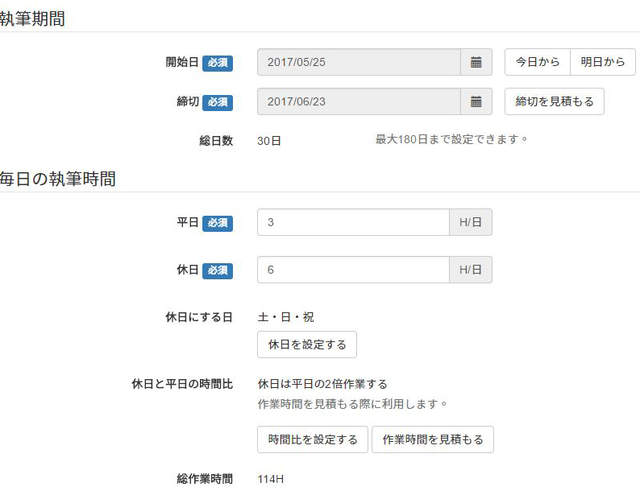Viewport: 640px width, 495px height.
Task: Click the 締切を見積もる button
Action: tap(554, 101)
